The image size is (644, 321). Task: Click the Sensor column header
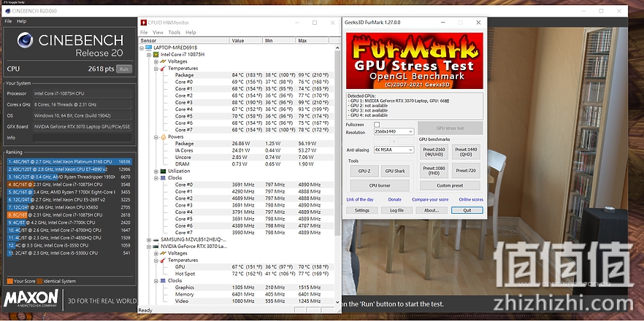pyautogui.click(x=183, y=41)
